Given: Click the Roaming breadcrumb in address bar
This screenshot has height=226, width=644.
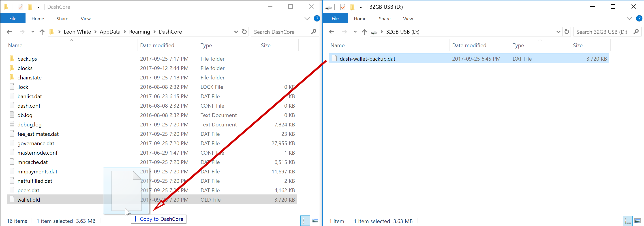Looking at the screenshot, I should tap(139, 32).
